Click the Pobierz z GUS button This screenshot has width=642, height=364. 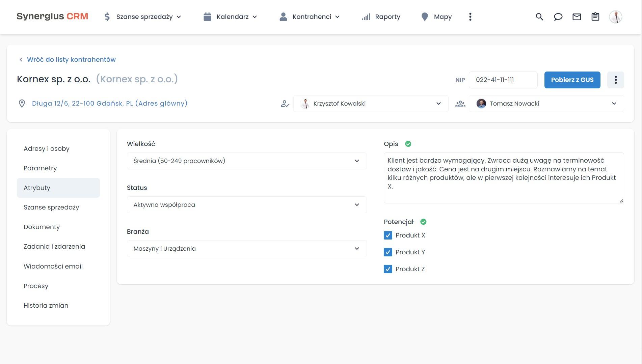point(572,80)
